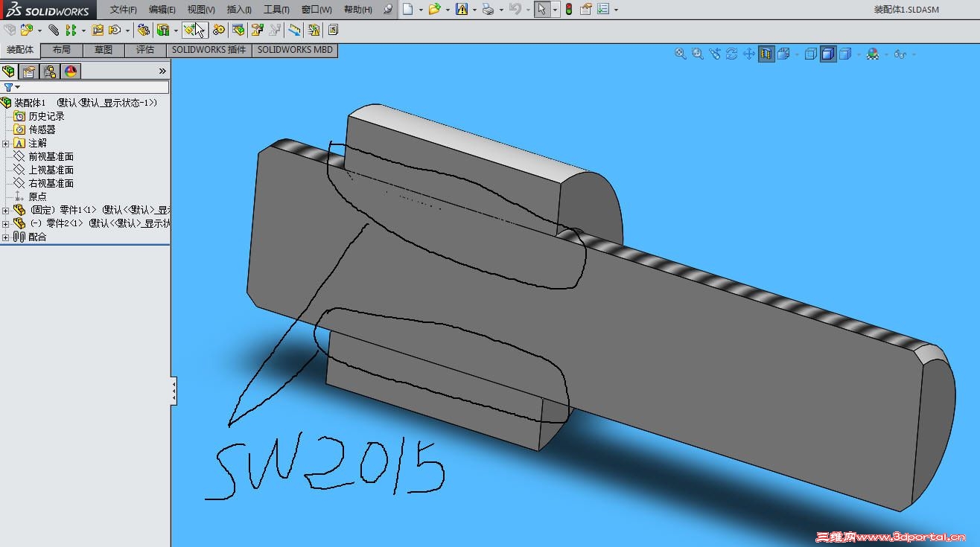980x547 pixels.
Task: Select 原点 in the feature tree
Action: 38,196
